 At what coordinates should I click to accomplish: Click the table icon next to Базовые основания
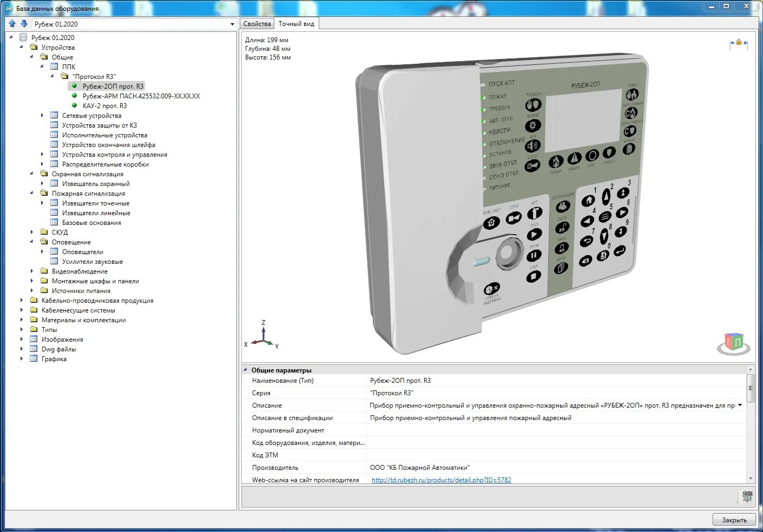coord(54,222)
